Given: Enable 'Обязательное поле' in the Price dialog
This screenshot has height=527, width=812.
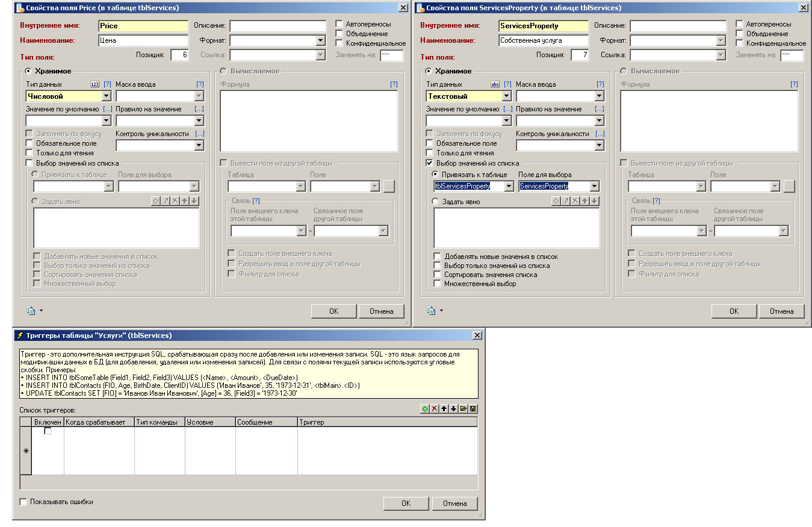Looking at the screenshot, I should 29,143.
